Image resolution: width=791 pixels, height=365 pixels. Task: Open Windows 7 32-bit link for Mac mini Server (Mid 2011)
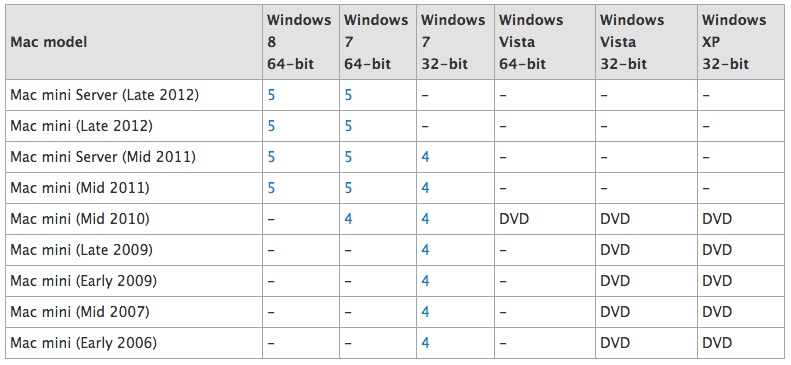[425, 157]
